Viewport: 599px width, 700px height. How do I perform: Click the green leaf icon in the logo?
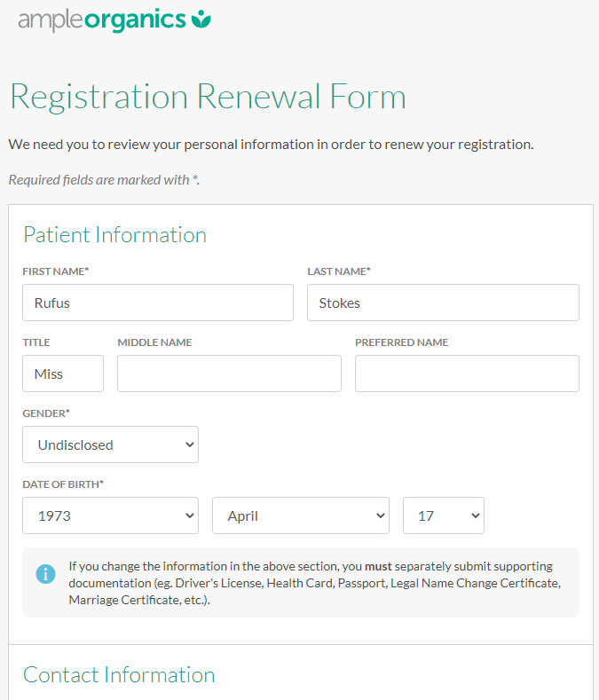coord(201,19)
